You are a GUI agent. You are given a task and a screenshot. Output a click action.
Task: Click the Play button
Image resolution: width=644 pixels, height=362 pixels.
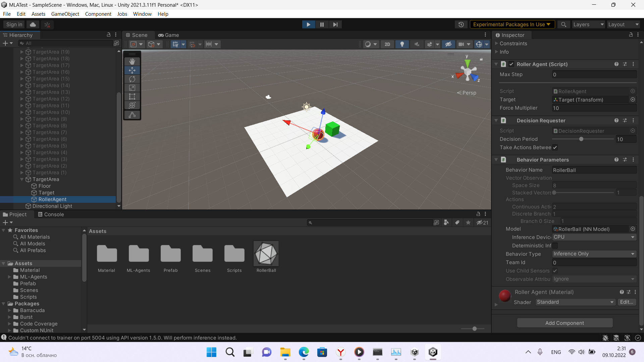click(308, 24)
